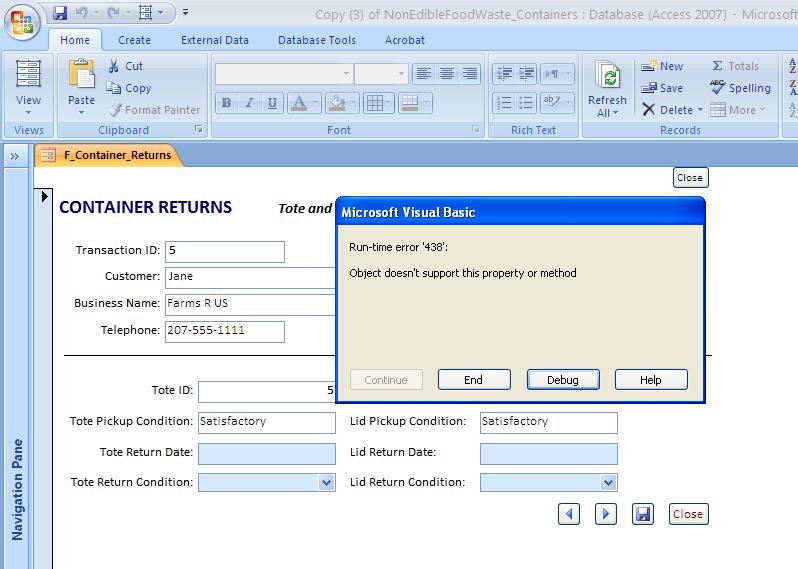Click the Transaction ID field
Screen dimensions: 798x569
coord(224,252)
